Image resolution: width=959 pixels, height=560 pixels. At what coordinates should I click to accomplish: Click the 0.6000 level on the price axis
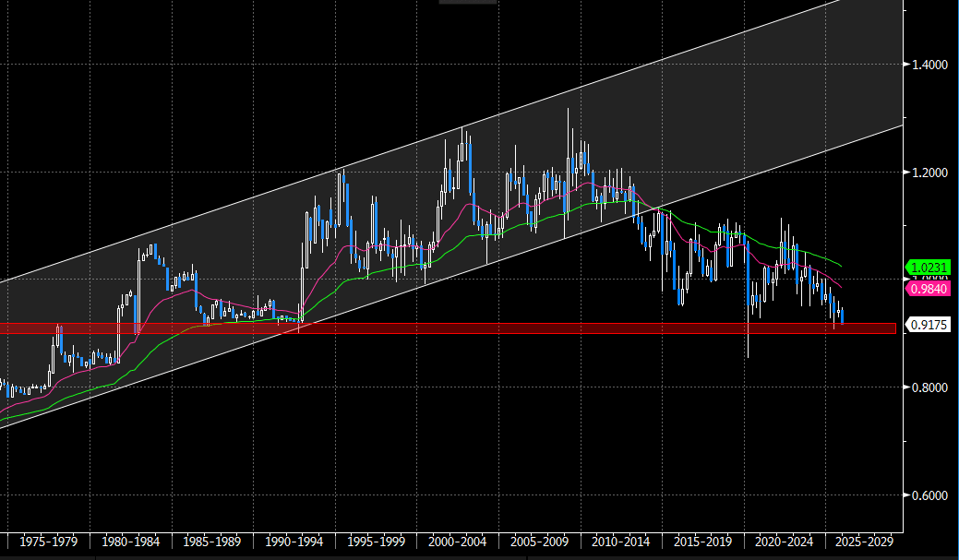[928, 495]
